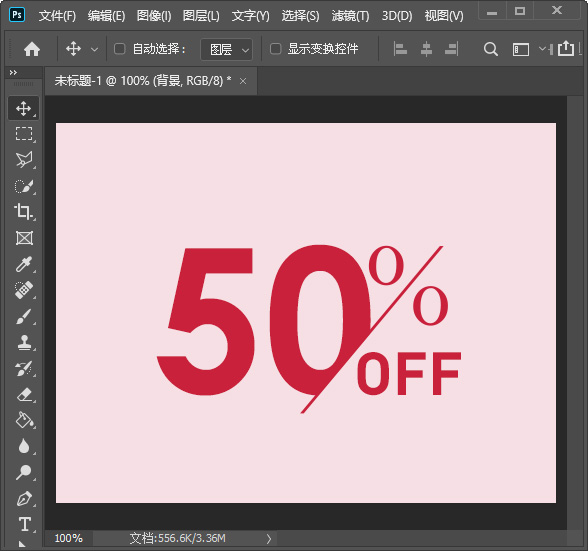
Task: Click the 100% zoom field
Action: pos(69,538)
